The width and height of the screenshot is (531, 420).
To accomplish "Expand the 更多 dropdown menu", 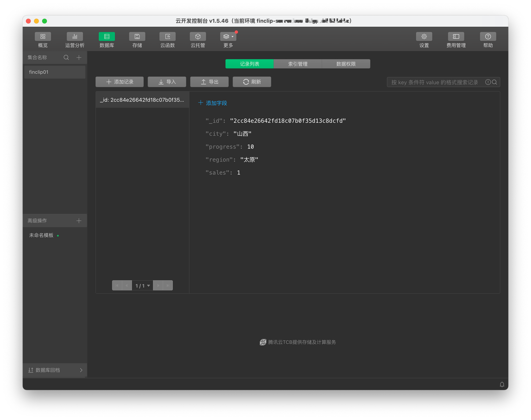I will coord(228,37).
